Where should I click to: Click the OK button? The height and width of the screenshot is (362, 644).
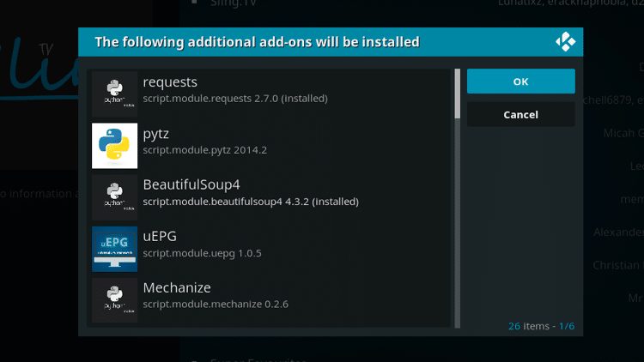click(521, 81)
